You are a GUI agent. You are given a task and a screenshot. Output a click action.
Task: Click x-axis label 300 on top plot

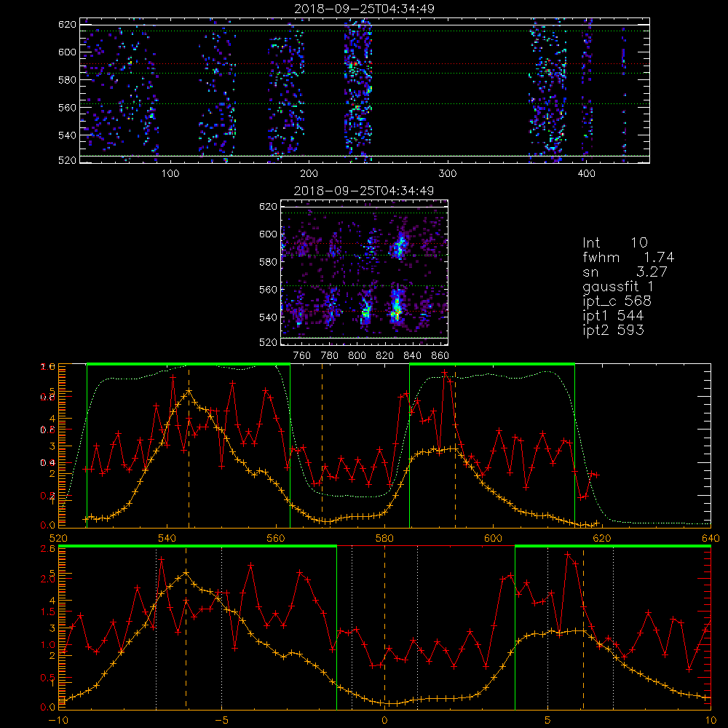click(448, 174)
